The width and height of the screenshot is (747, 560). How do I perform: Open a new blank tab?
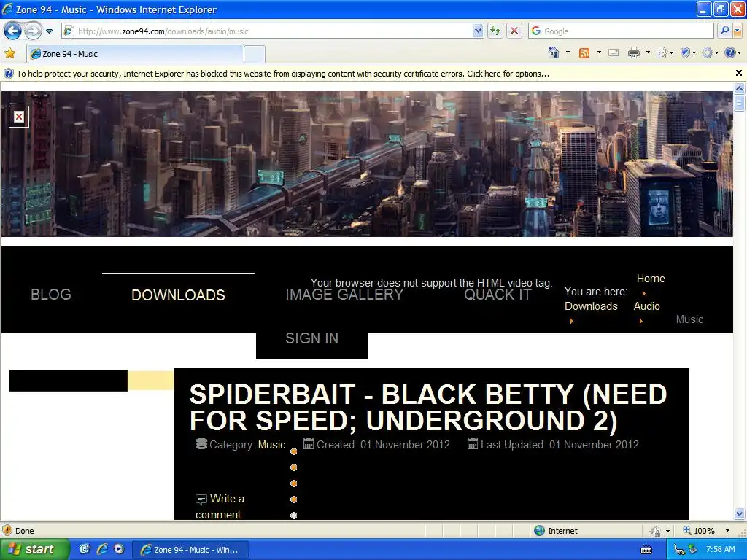tap(255, 54)
